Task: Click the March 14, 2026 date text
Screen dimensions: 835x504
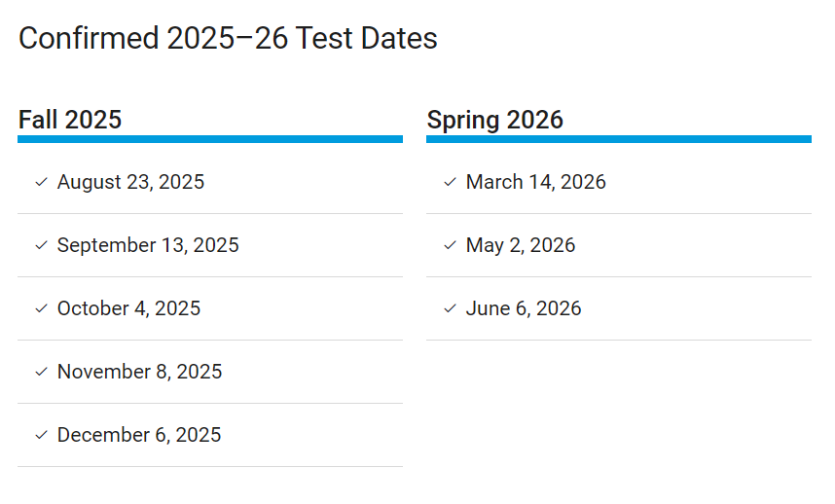Action: 535,182
